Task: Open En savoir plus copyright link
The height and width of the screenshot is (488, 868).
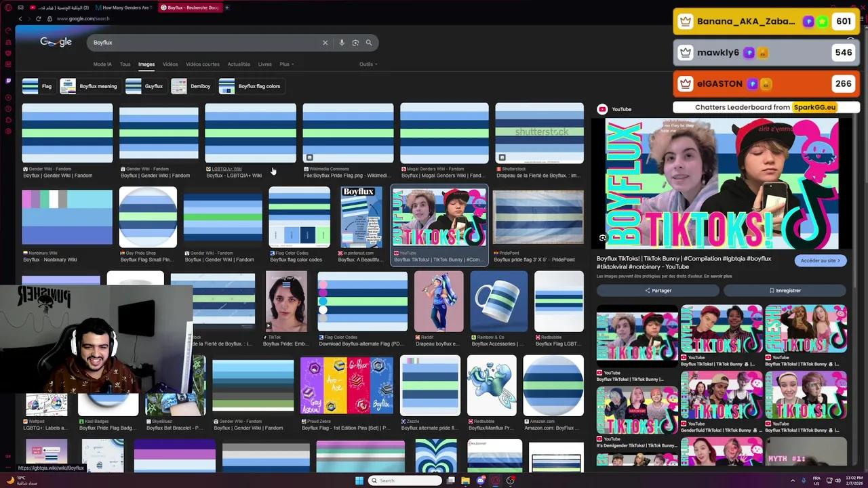Action: tap(717, 277)
